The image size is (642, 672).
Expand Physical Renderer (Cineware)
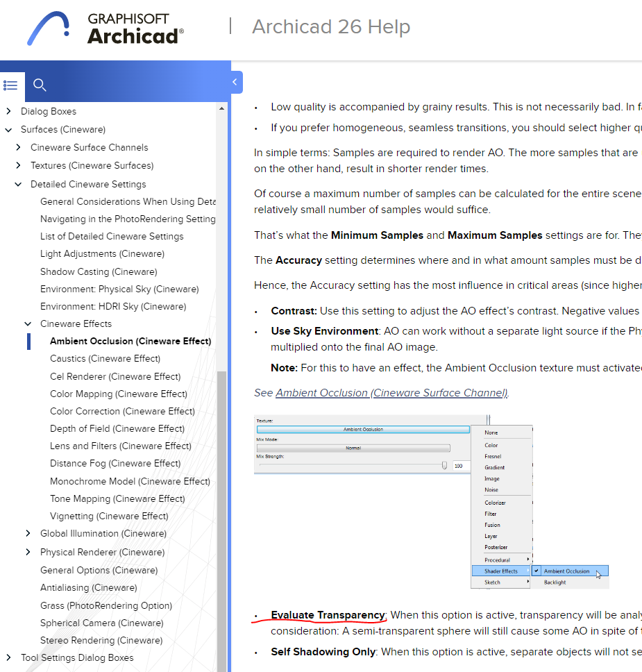click(28, 551)
